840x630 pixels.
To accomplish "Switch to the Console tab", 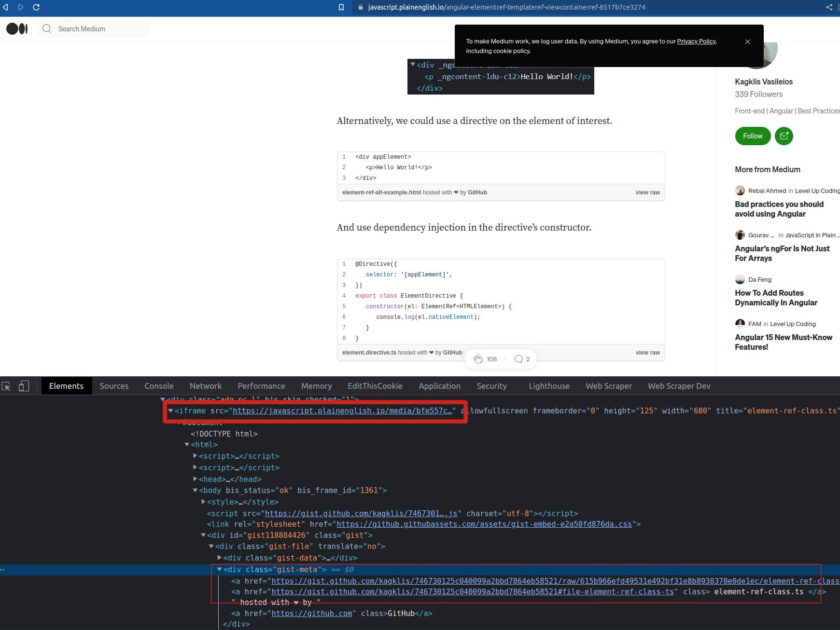I will (x=159, y=386).
